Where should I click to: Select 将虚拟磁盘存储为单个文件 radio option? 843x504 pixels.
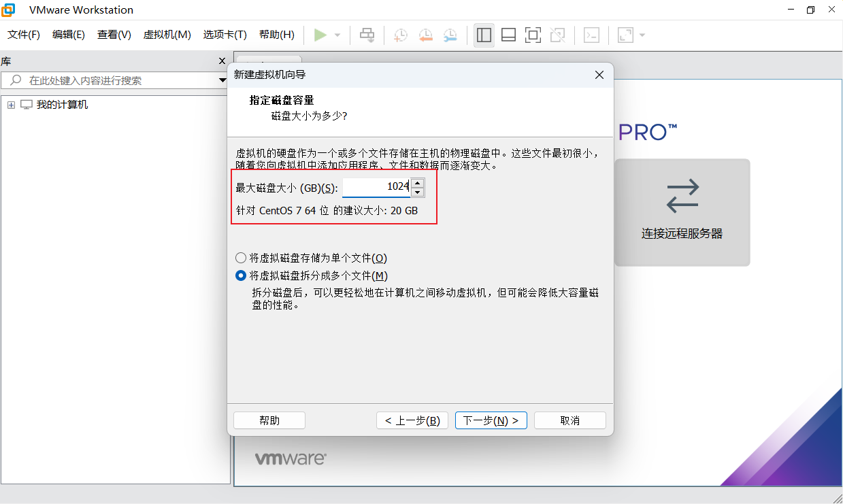311,258
